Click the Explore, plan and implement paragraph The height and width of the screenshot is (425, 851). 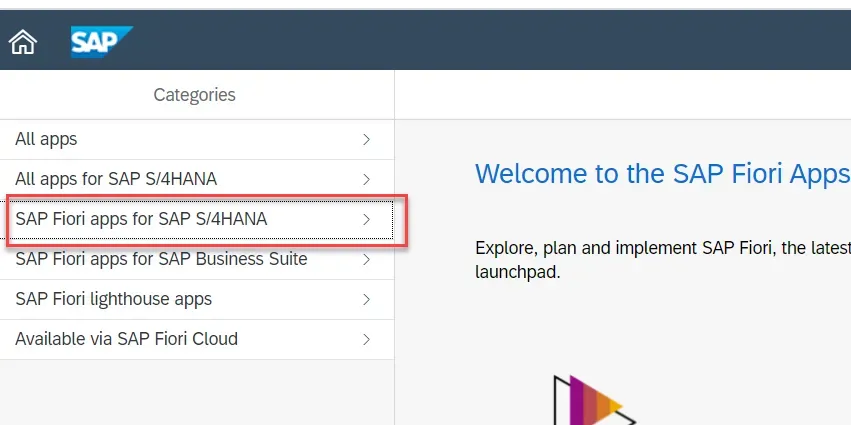662,247
